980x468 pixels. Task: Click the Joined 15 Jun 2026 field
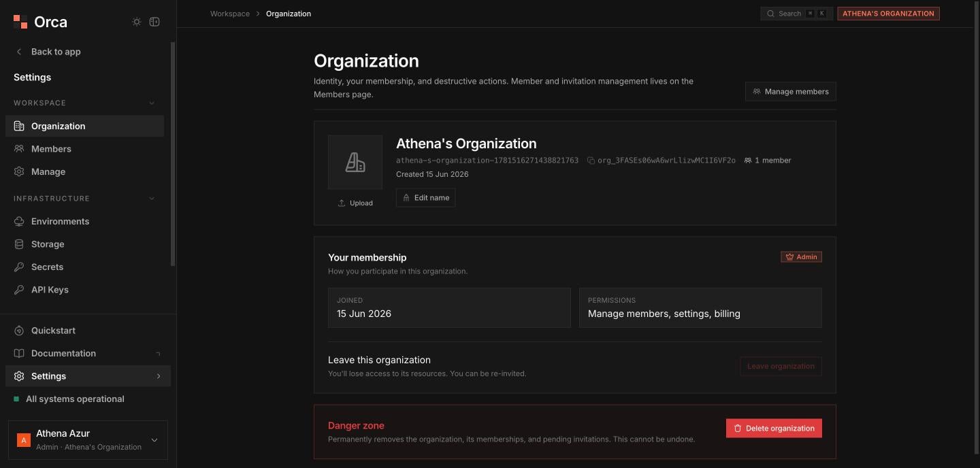click(x=449, y=307)
